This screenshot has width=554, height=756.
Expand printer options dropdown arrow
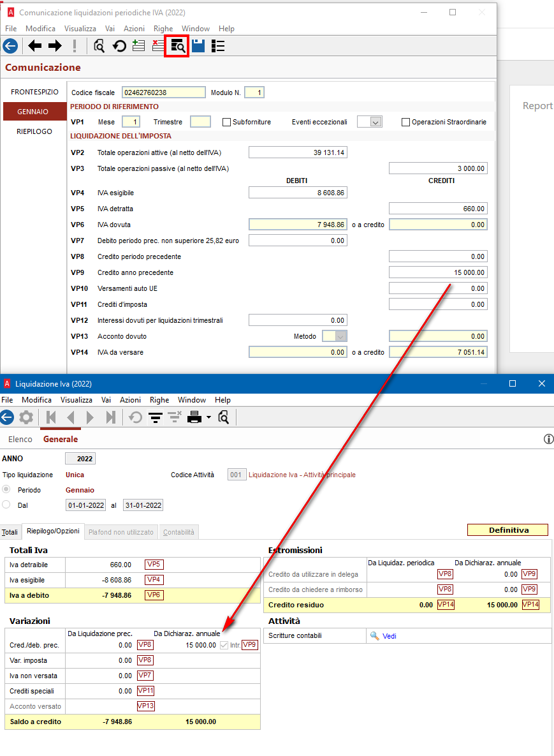tap(208, 417)
